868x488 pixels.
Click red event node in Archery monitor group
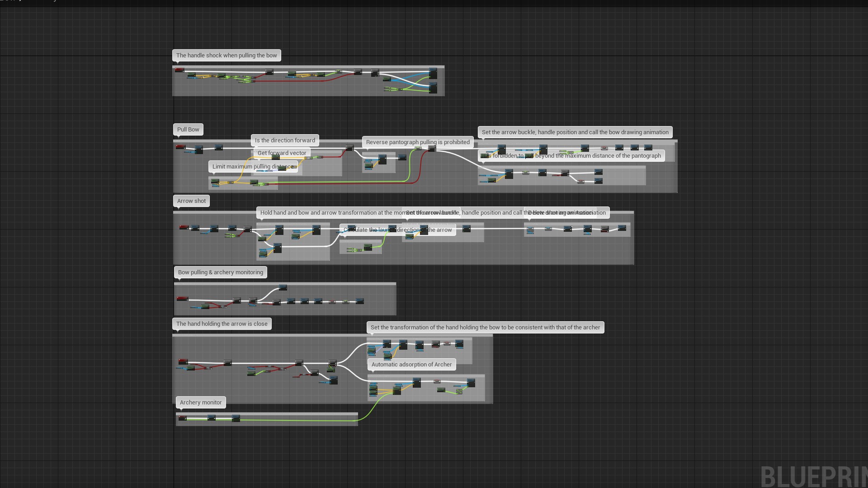click(182, 418)
